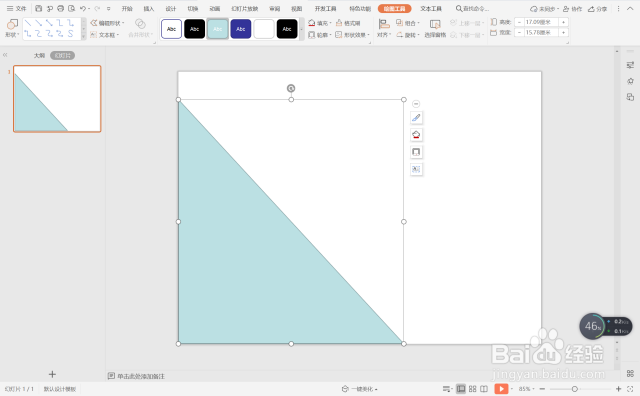Click the floating shape style brush icon
Viewport: 640px width, 396px height.
tap(416, 118)
